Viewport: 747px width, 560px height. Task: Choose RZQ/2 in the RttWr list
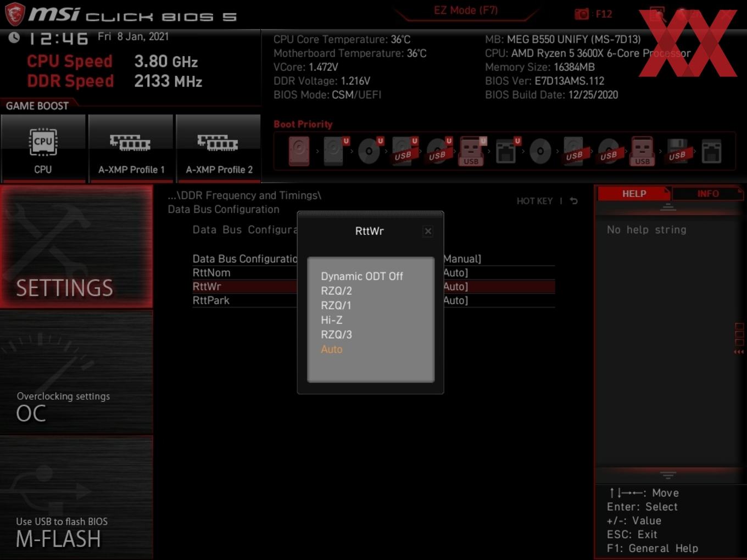tap(336, 291)
